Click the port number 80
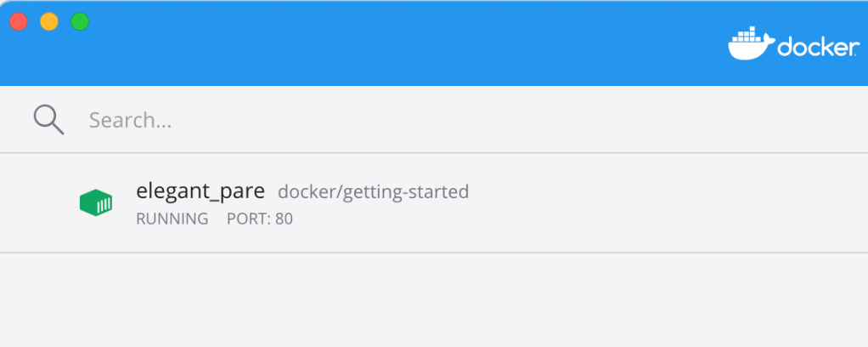The height and width of the screenshot is (347, 868). click(284, 219)
